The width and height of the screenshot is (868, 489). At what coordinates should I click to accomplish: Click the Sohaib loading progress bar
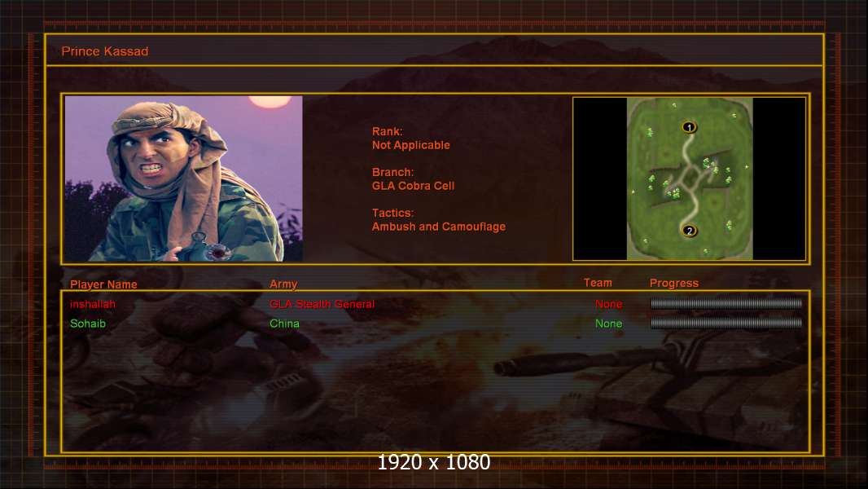click(x=726, y=324)
